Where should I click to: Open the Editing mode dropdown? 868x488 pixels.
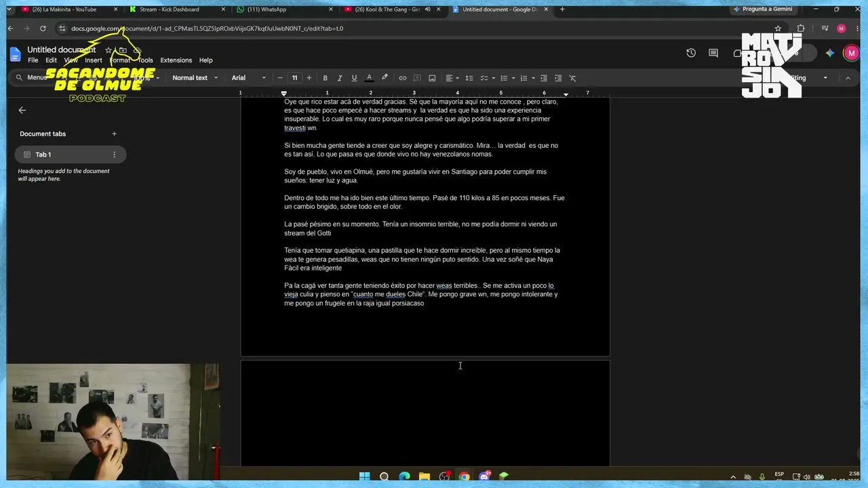[807, 78]
